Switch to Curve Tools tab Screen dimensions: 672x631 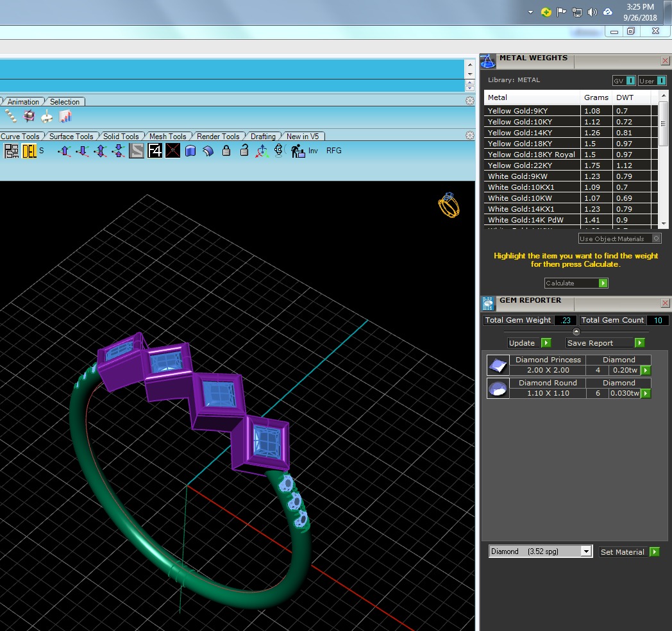[x=20, y=137]
